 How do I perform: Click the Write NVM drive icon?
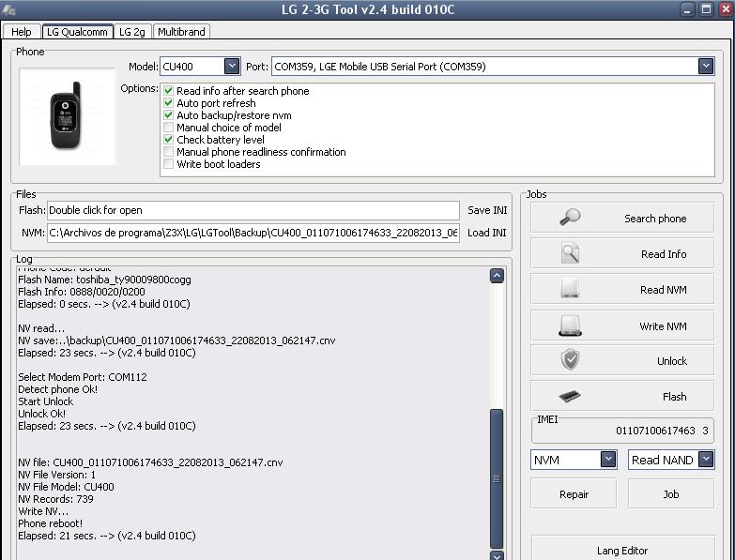point(570,325)
